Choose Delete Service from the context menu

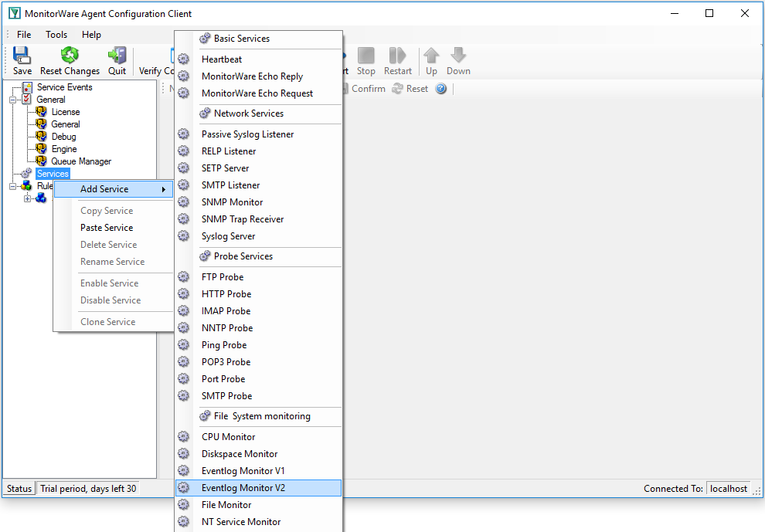tap(114, 245)
